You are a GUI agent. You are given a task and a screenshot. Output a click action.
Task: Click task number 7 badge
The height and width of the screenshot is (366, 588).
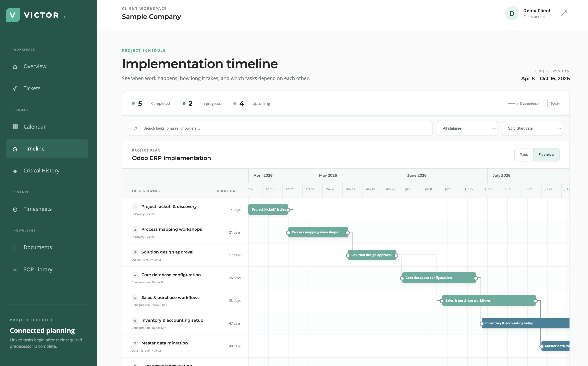pos(135,343)
